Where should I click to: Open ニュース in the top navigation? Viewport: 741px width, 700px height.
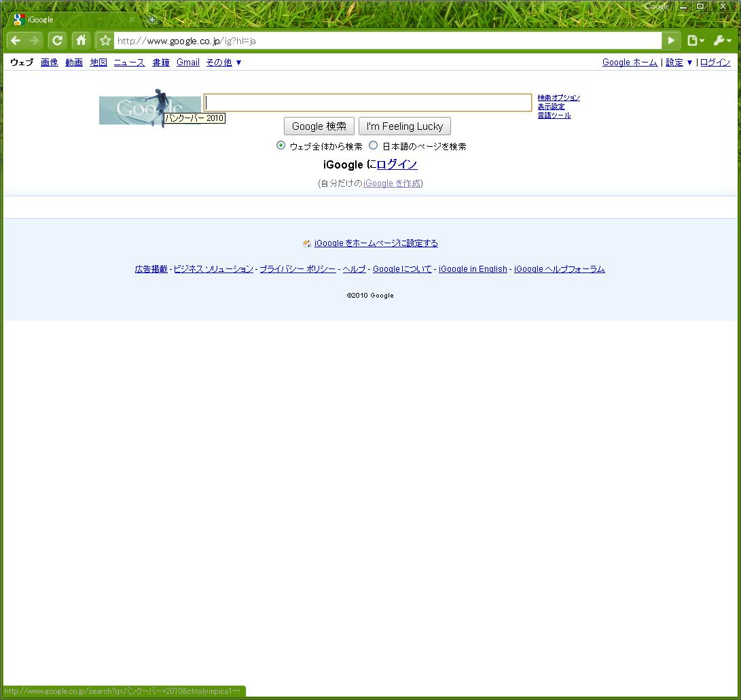pos(130,63)
